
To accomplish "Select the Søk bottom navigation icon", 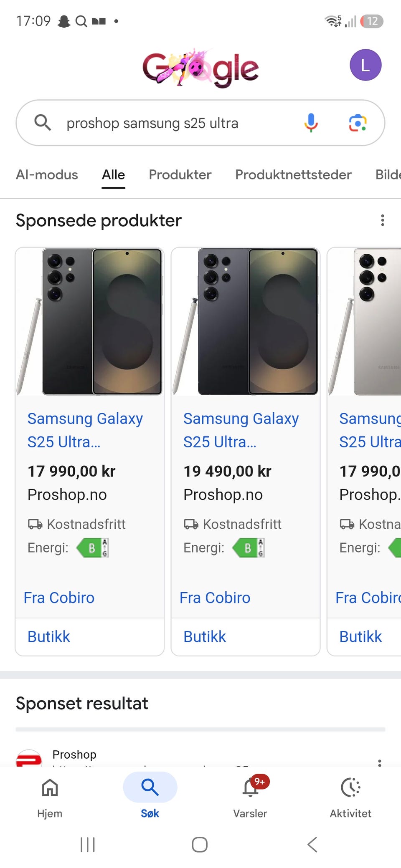I will click(x=150, y=787).
